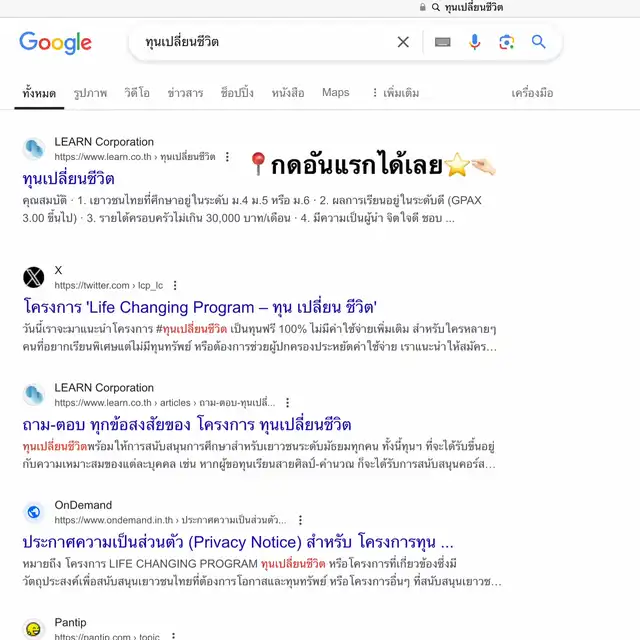Expand the เพิ่มเติม more filters menu
This screenshot has width=640, height=640.
(396, 93)
